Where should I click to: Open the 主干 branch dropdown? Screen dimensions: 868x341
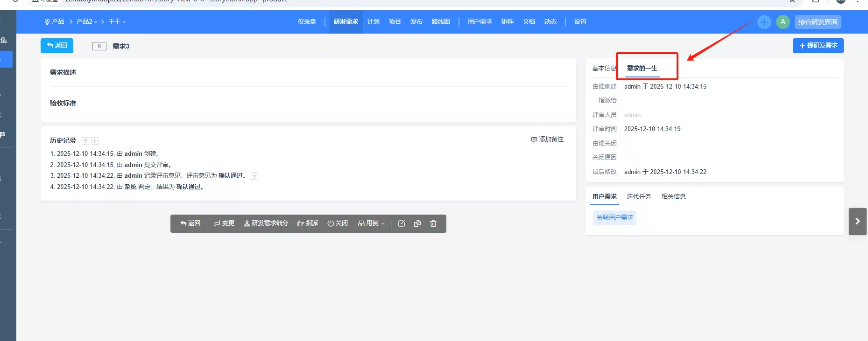(x=117, y=22)
